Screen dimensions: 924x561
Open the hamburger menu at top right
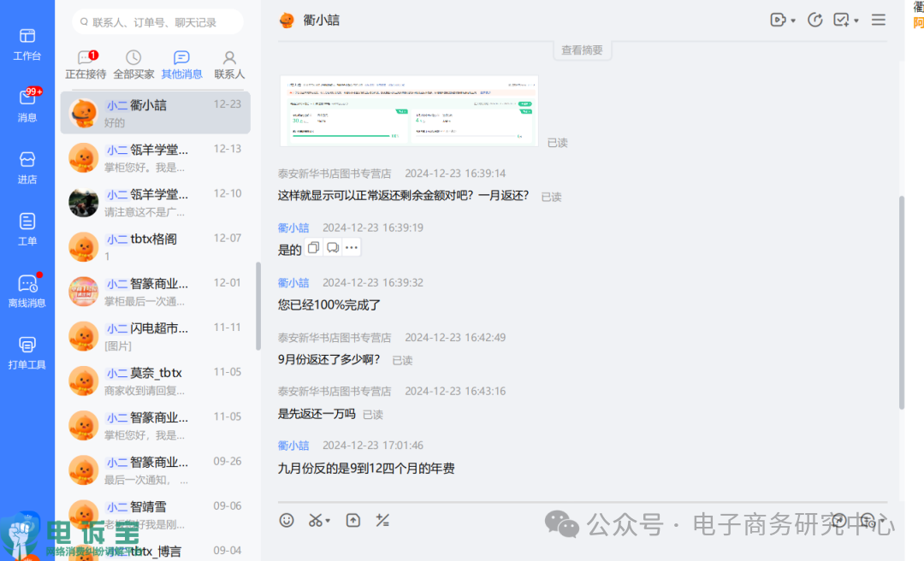878,19
